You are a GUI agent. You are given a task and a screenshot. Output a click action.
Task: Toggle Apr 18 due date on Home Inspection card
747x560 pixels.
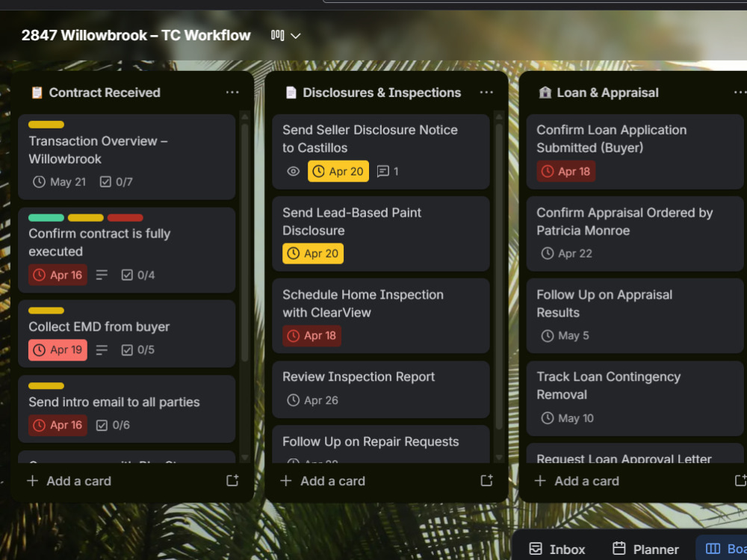[311, 336]
